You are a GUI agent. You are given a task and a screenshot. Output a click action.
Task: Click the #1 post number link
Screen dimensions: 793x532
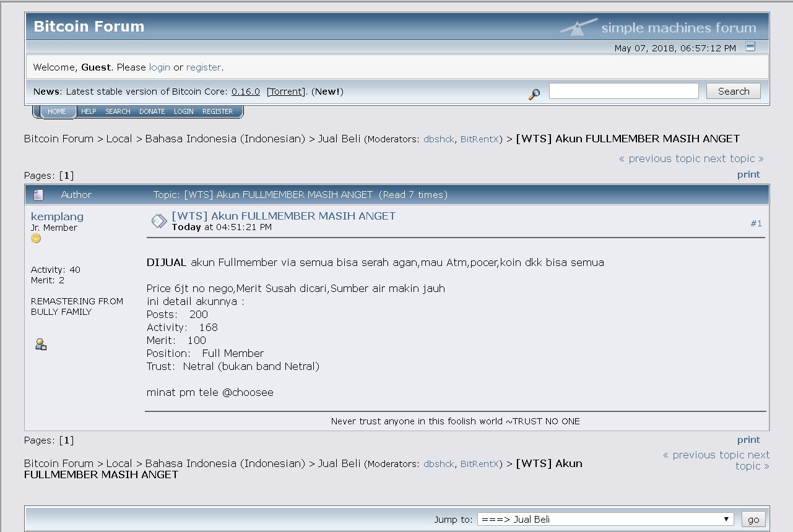point(756,223)
